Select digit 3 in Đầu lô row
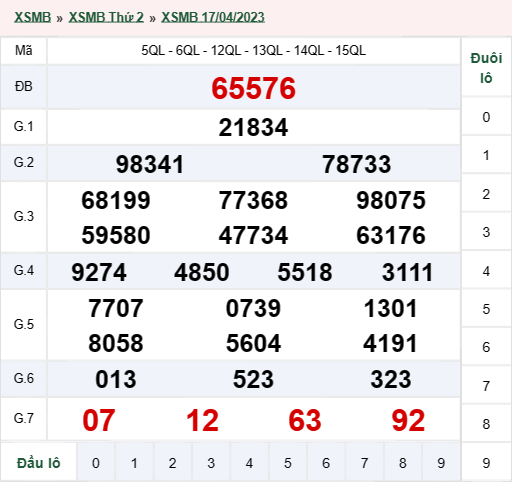 coord(211,463)
